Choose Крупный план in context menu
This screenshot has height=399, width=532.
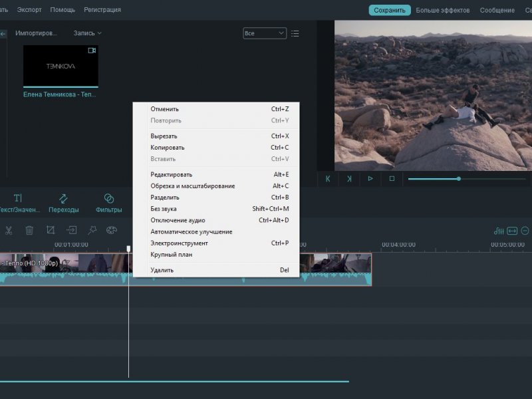(215, 255)
